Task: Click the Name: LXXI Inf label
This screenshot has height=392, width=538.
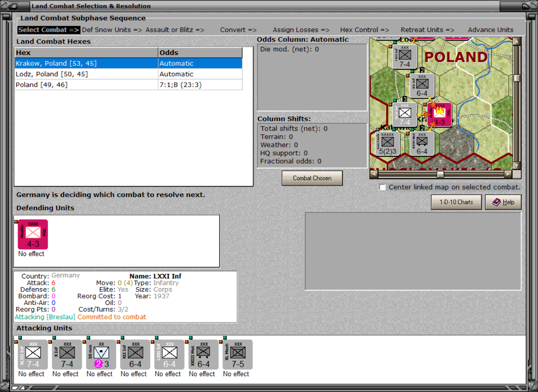Action: pos(155,276)
